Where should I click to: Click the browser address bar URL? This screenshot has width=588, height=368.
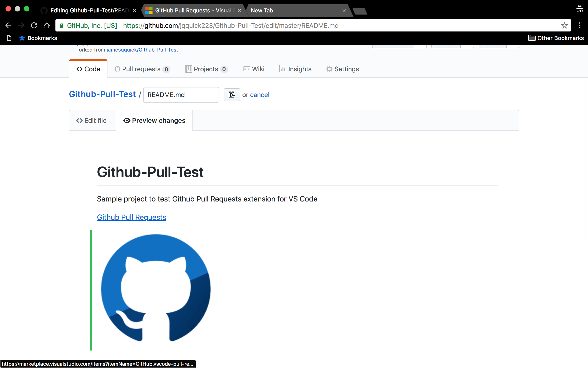[x=231, y=26]
